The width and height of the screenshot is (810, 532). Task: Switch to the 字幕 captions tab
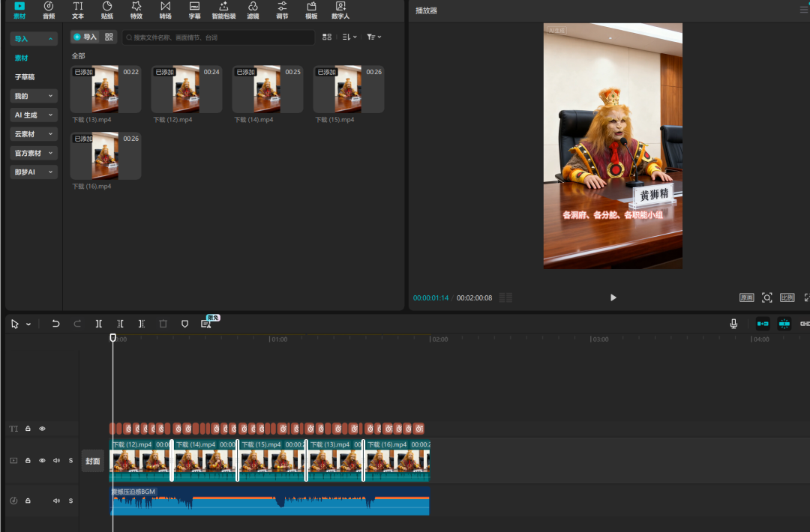[194, 10]
